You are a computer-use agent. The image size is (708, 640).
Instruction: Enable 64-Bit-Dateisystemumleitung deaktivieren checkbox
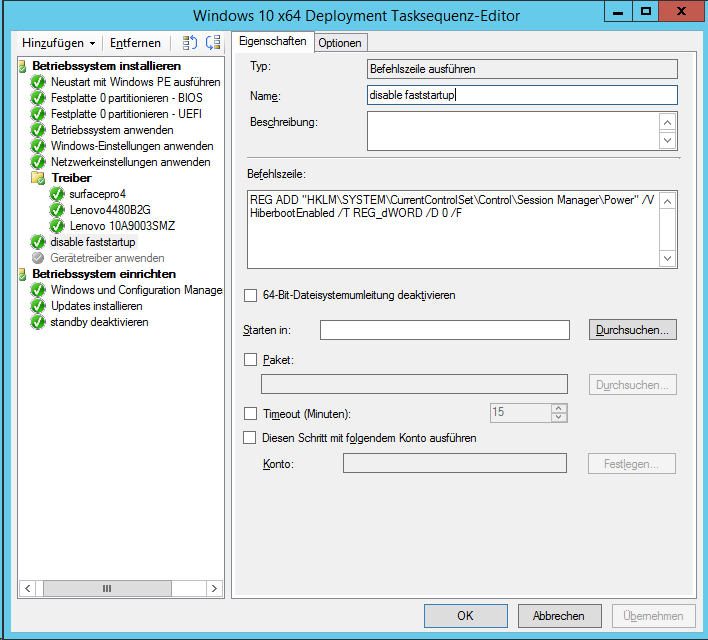point(251,296)
